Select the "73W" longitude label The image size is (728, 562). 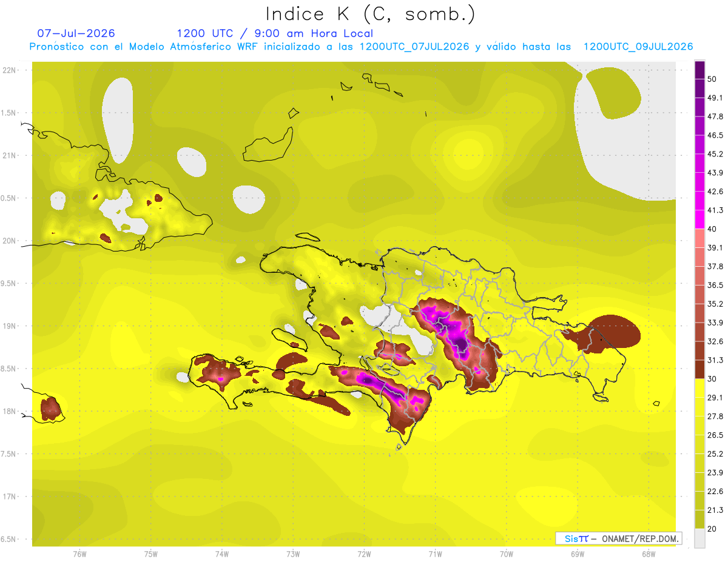coord(293,554)
